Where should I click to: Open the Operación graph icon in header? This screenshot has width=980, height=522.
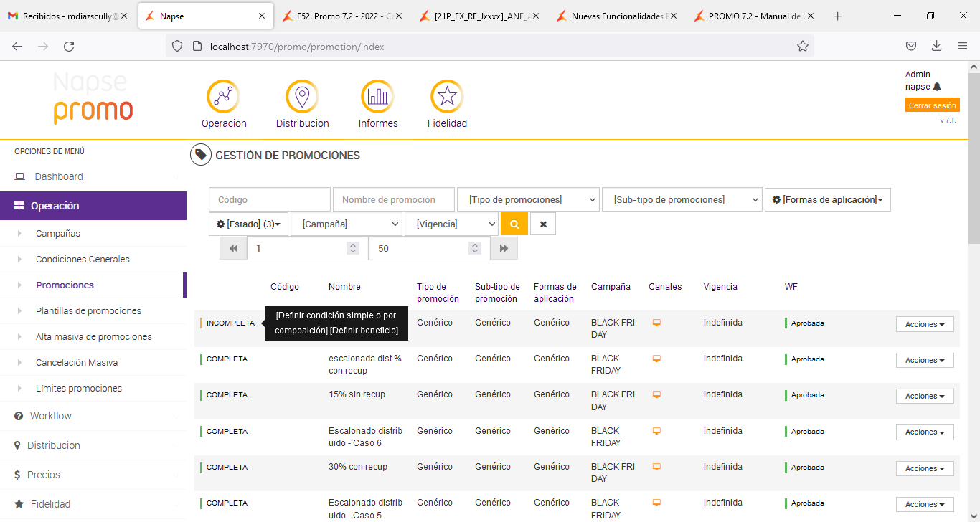pos(223,96)
